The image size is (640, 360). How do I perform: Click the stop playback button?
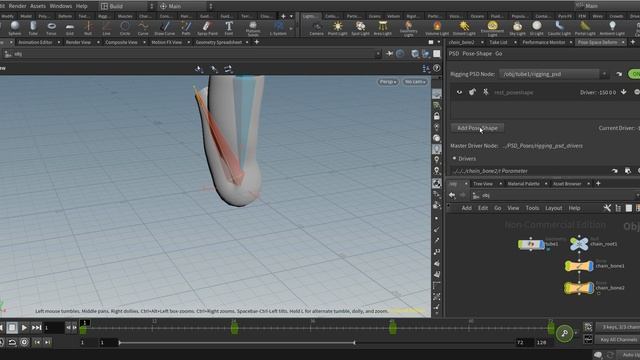coord(12,327)
